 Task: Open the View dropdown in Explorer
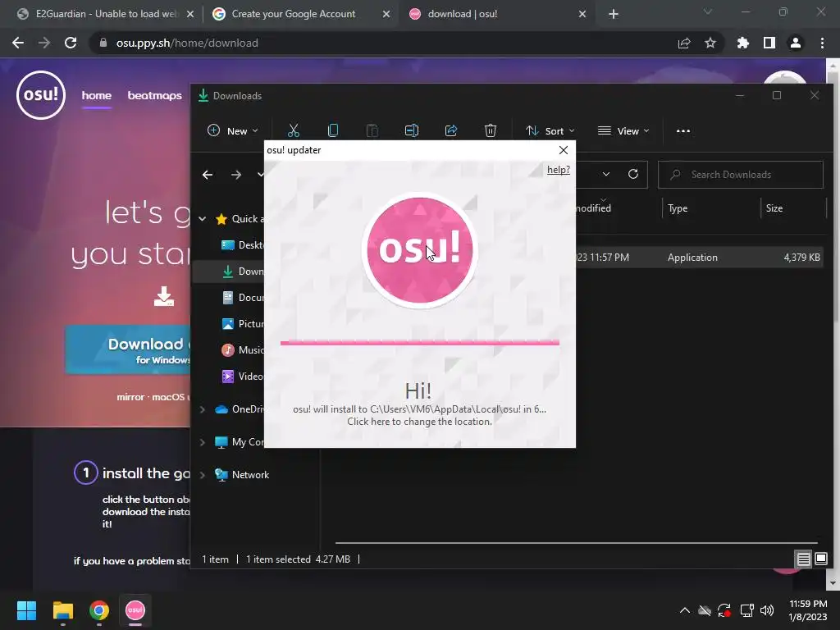623,130
